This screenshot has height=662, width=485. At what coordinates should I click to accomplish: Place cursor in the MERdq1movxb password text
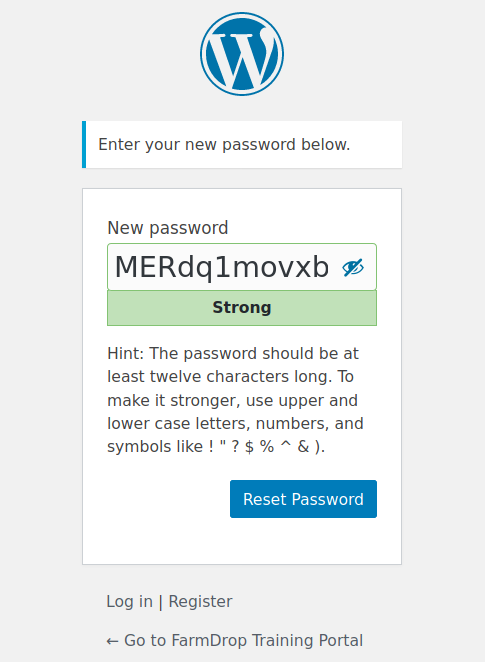pyautogui.click(x=222, y=267)
